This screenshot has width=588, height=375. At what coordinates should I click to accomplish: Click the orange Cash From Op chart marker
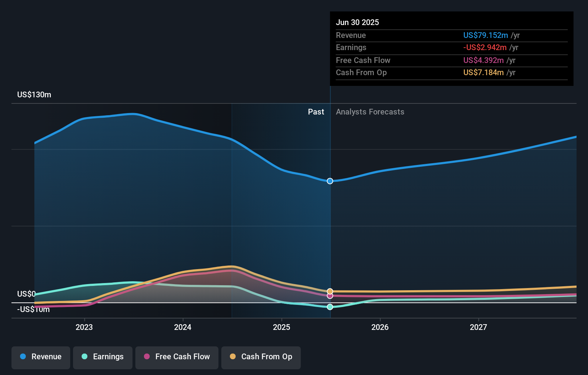pos(329,291)
